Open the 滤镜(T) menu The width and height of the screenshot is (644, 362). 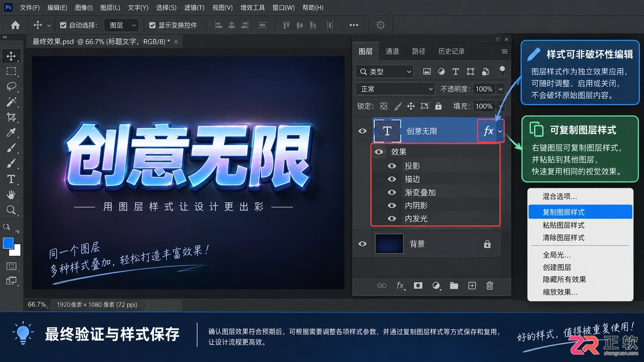pyautogui.click(x=194, y=8)
